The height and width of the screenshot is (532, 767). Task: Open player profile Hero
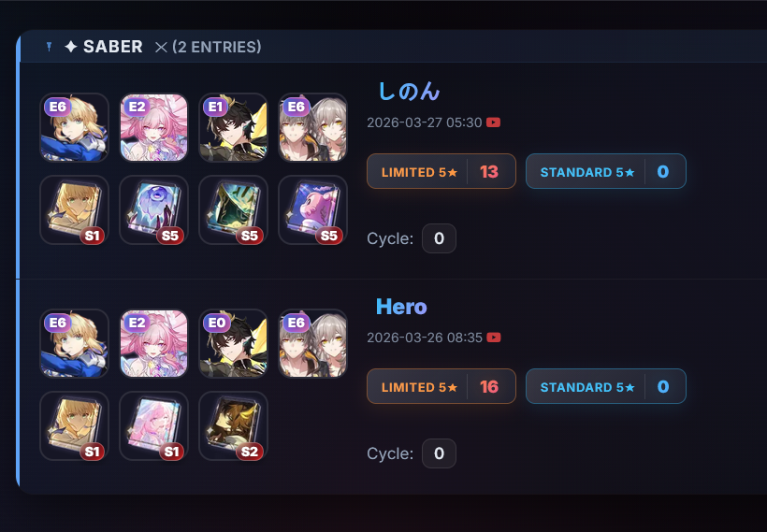(401, 307)
